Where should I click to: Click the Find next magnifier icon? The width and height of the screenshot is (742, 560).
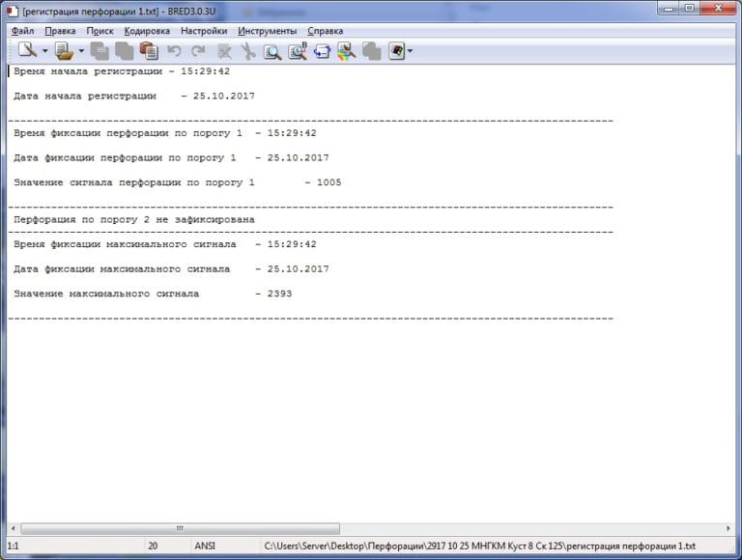(x=298, y=50)
